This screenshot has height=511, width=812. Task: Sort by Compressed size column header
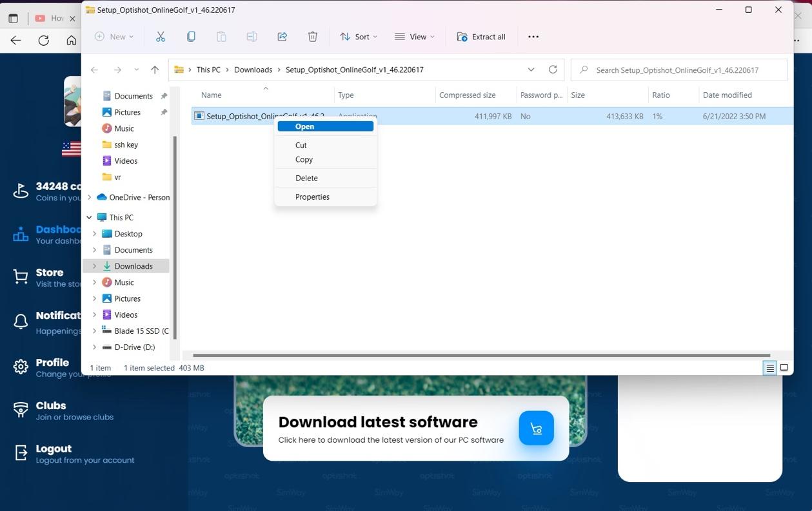[x=468, y=95]
